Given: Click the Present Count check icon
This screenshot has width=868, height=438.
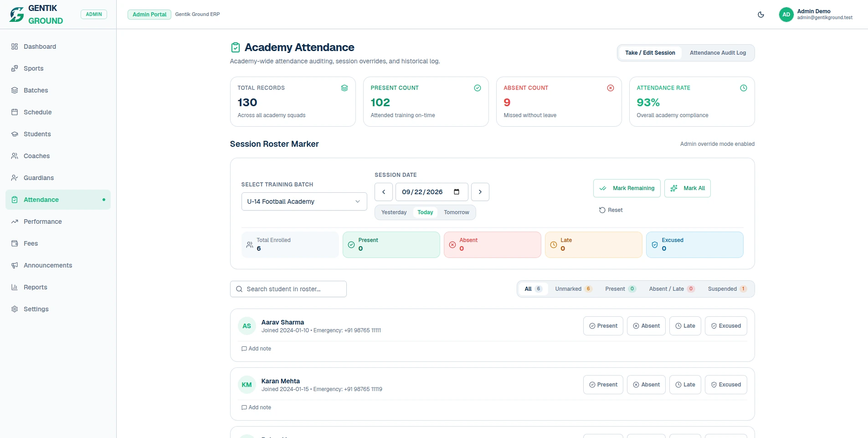Looking at the screenshot, I should click(478, 88).
